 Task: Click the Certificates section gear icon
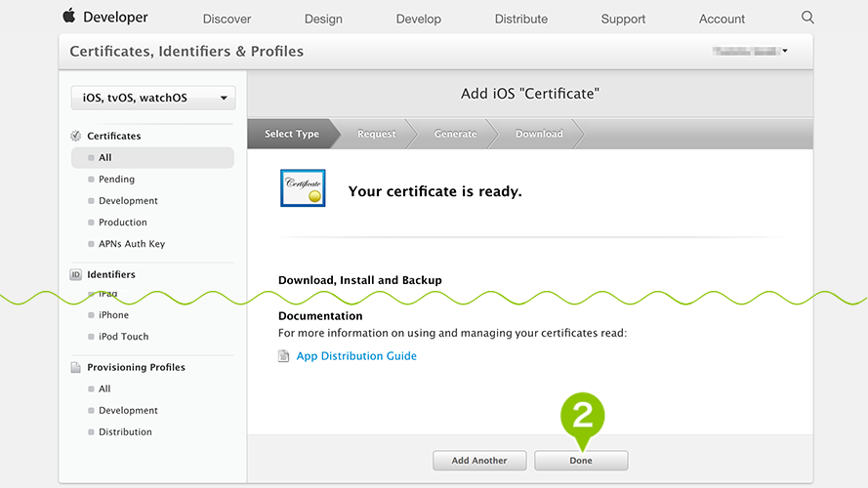point(76,136)
